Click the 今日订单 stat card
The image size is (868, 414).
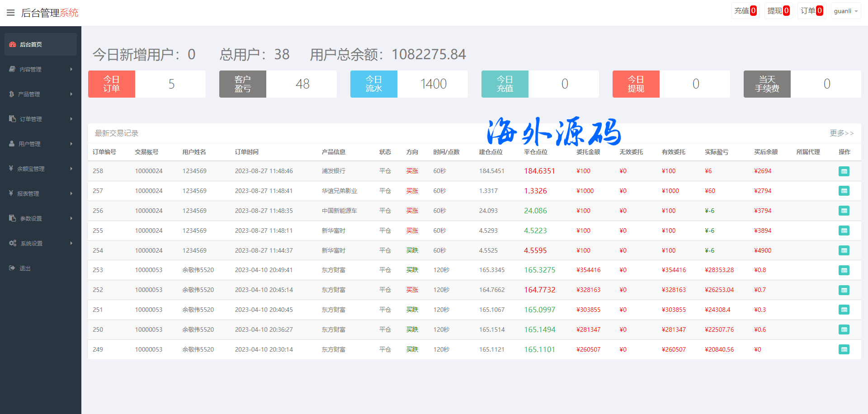click(x=146, y=84)
